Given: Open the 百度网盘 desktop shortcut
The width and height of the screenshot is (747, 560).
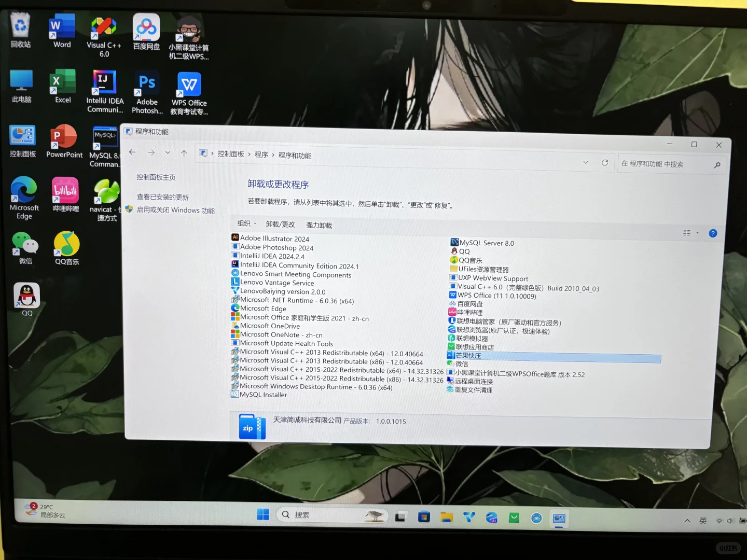Looking at the screenshot, I should click(x=146, y=32).
